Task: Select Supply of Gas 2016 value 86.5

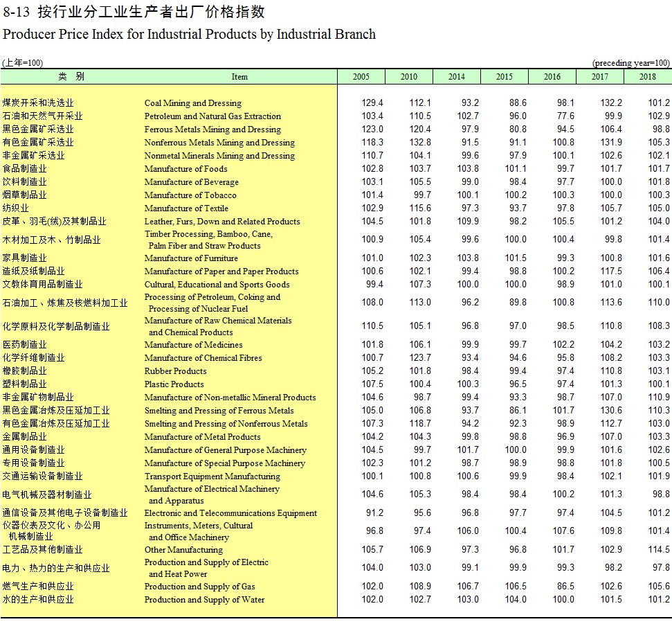Action: (x=565, y=587)
